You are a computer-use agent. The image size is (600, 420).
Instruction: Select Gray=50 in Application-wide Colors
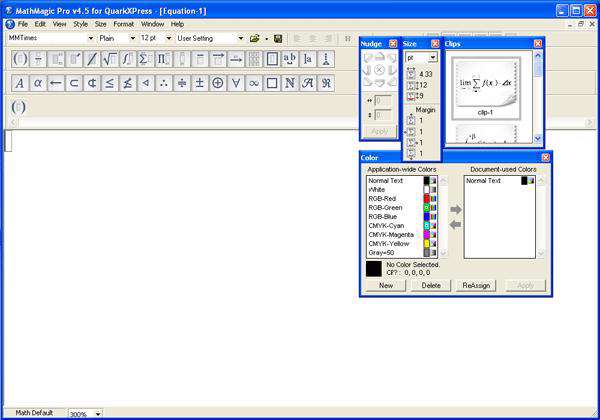pyautogui.click(x=402, y=253)
